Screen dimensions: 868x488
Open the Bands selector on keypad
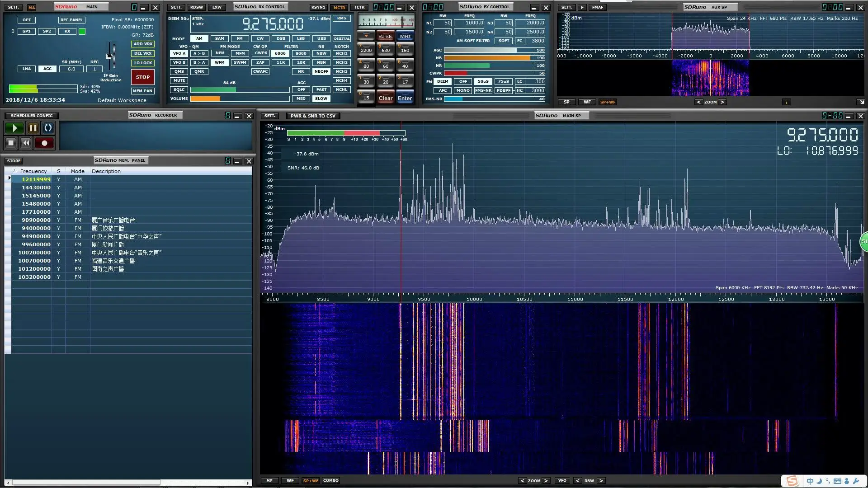pyautogui.click(x=385, y=36)
